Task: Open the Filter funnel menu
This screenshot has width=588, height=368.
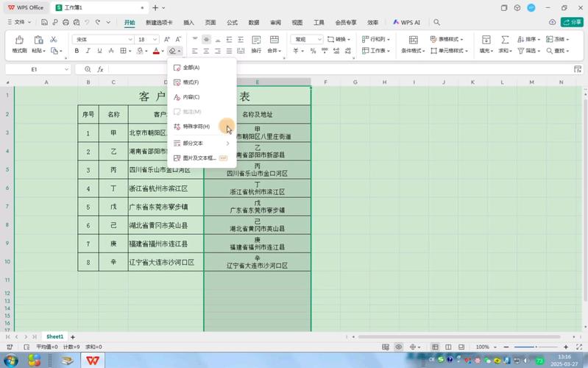Action: [528, 50]
